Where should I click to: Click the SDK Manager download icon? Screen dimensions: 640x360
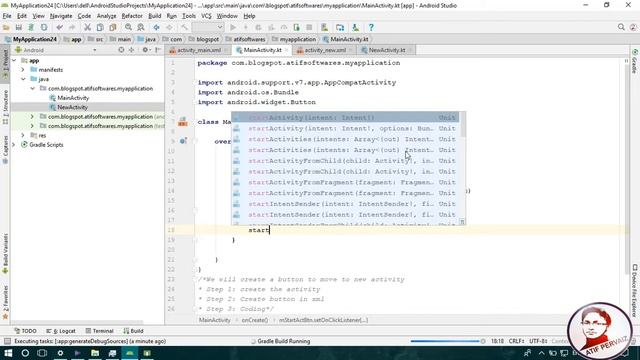click(356, 27)
